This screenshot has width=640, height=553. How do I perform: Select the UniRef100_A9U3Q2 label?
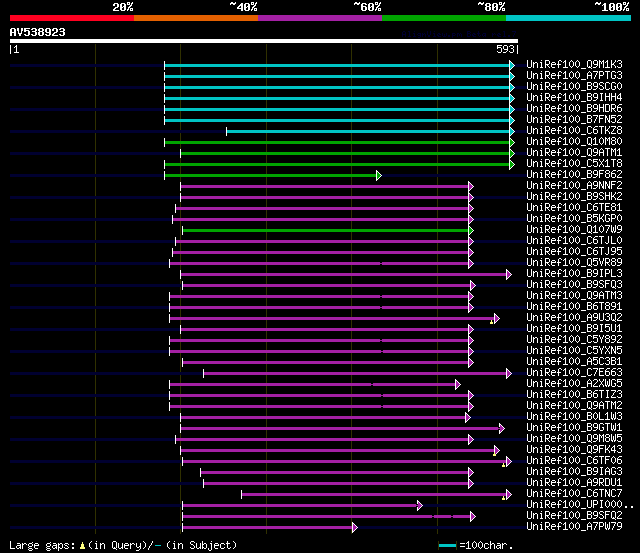pos(574,318)
